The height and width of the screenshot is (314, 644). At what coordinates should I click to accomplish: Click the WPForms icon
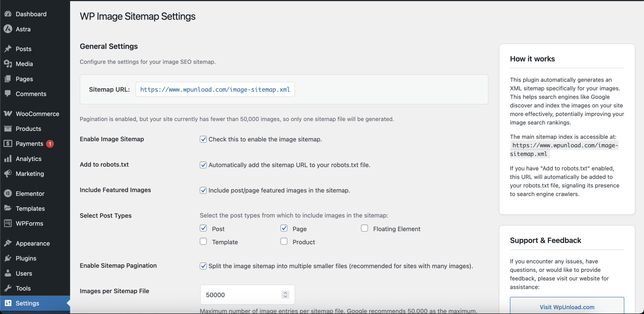tap(8, 223)
